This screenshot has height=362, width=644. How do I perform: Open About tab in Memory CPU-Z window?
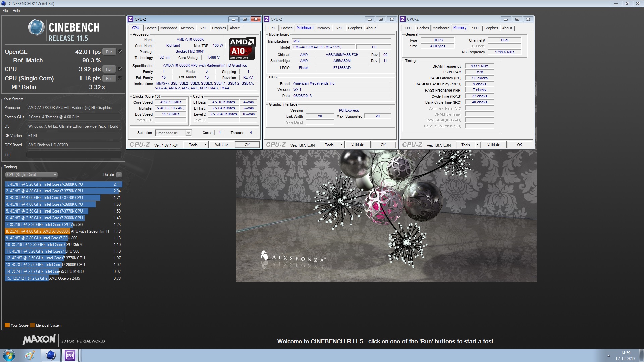click(x=507, y=28)
